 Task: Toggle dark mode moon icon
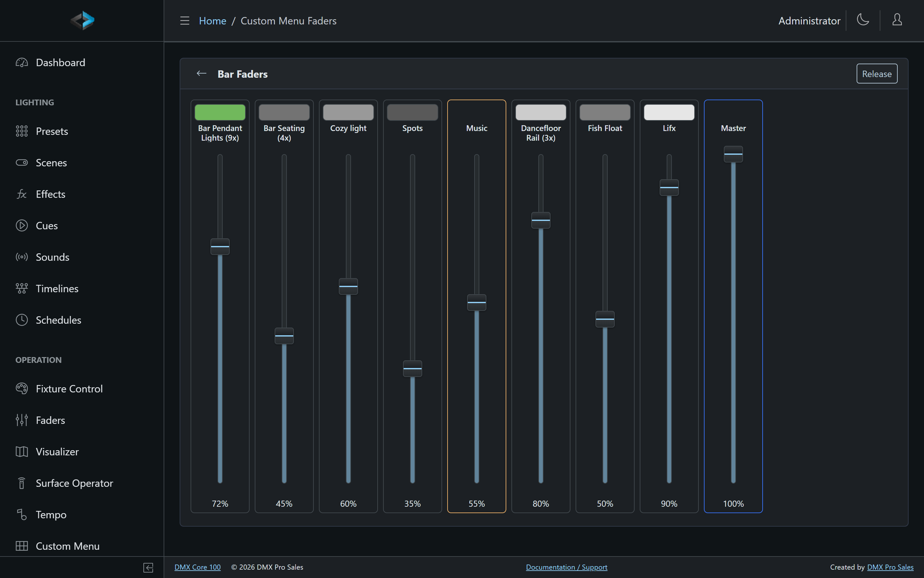(x=863, y=20)
